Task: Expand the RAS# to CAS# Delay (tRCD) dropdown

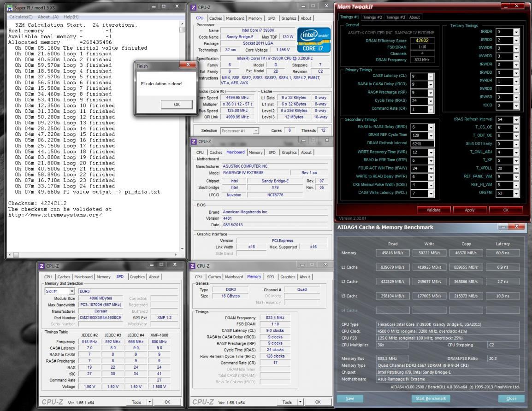Action: (x=431, y=85)
